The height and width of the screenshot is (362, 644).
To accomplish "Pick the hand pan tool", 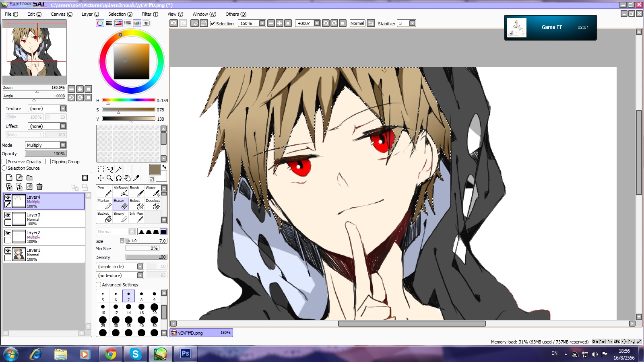I will coord(127,178).
